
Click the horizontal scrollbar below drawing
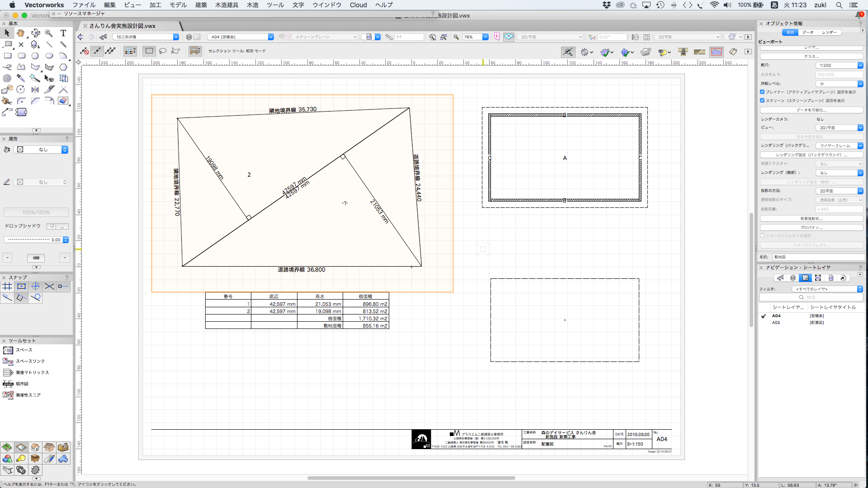pos(411,478)
